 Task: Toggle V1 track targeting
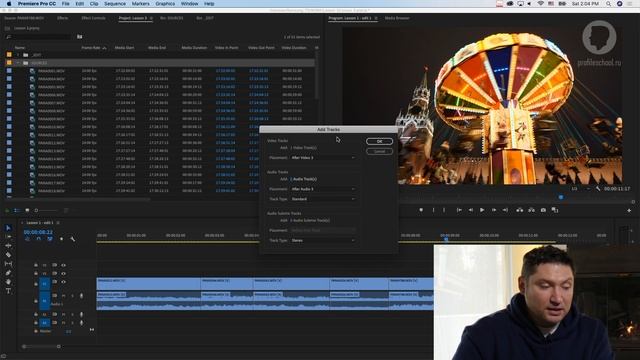(x=44, y=283)
